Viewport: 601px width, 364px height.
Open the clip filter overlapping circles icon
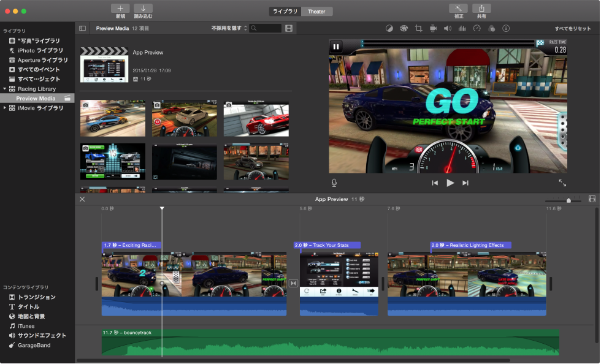(491, 28)
